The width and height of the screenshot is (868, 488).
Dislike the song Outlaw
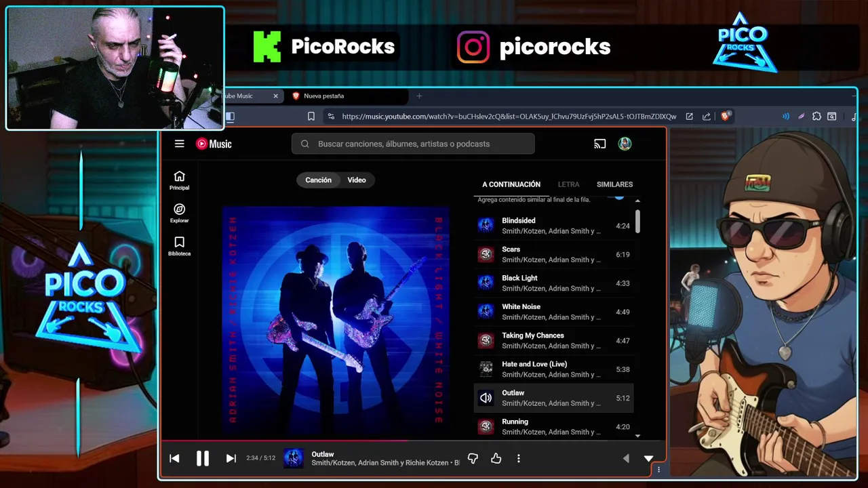coord(473,458)
